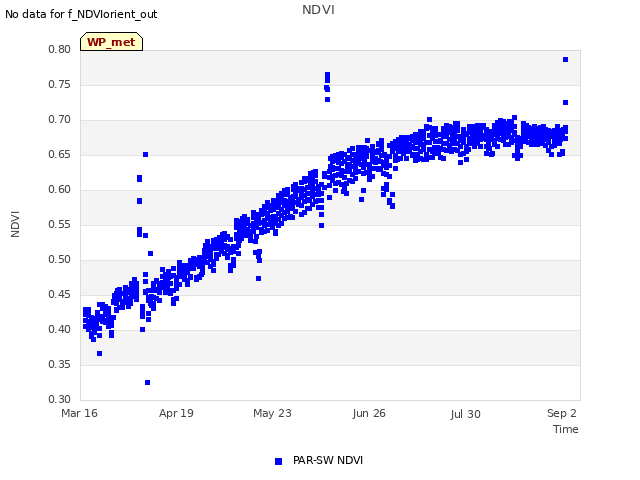
Task: Click the 0.45 y-axis tick label
Action: pos(60,295)
